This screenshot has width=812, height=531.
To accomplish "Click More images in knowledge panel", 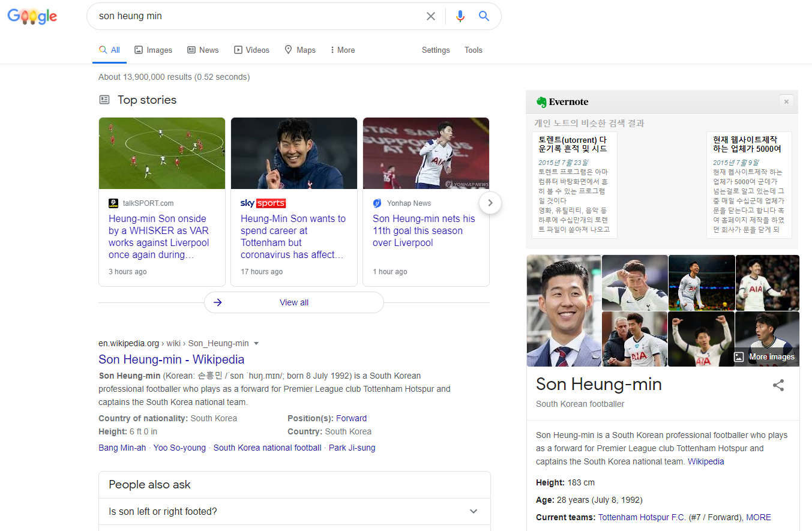I will [766, 356].
